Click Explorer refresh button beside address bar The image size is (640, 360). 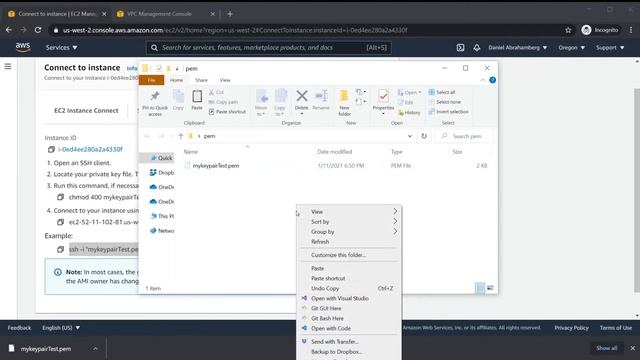424,136
